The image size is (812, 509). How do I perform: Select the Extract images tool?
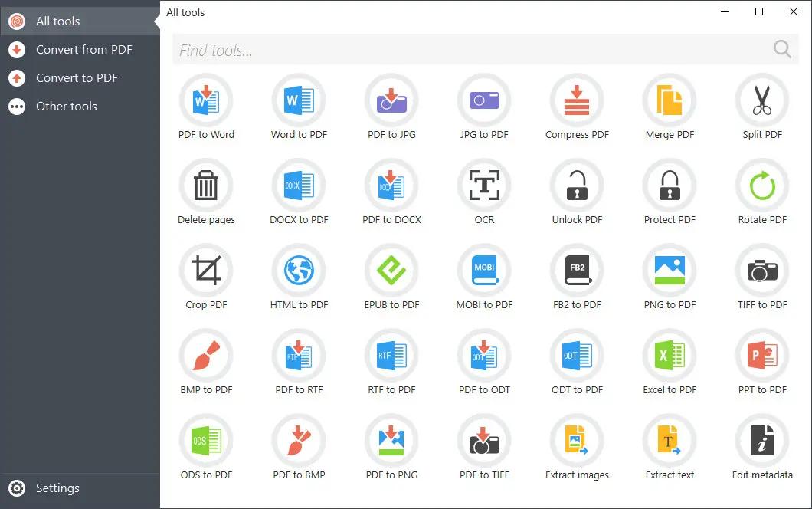[577, 442]
